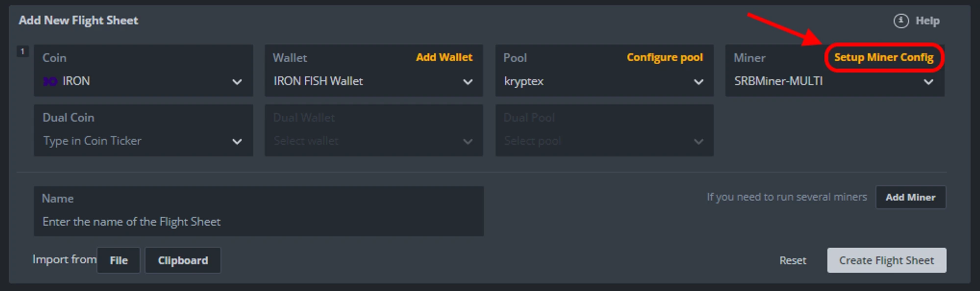Import from Clipboard button
980x291 pixels.
tap(183, 260)
